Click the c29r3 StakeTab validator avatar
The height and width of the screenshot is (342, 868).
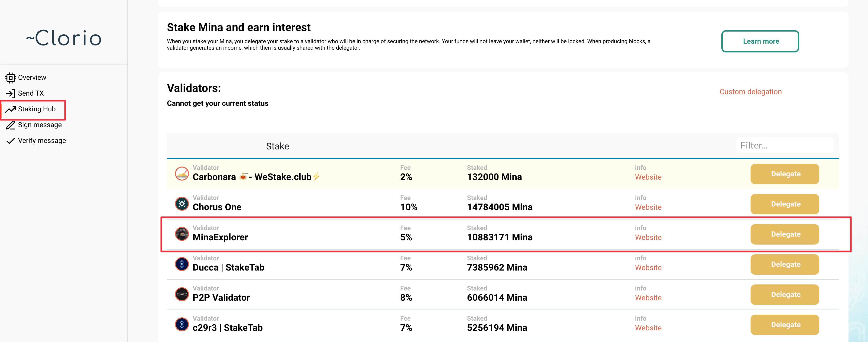point(182,324)
